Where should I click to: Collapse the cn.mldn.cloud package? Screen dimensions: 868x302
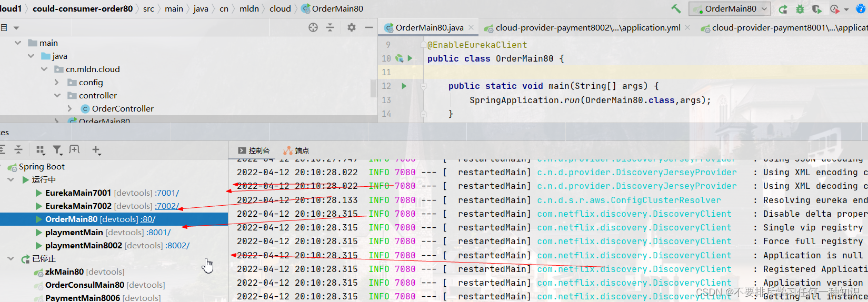pos(44,69)
